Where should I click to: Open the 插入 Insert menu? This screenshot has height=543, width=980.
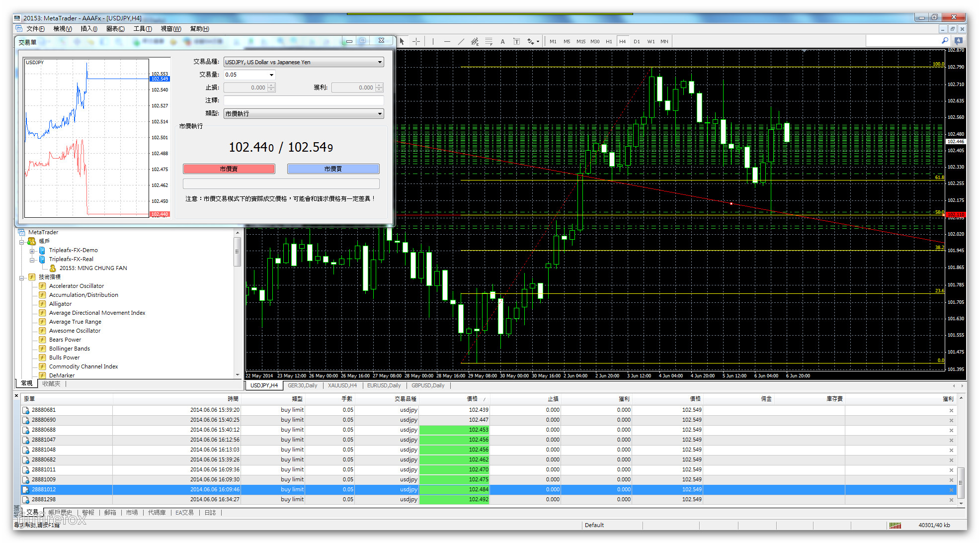point(89,29)
